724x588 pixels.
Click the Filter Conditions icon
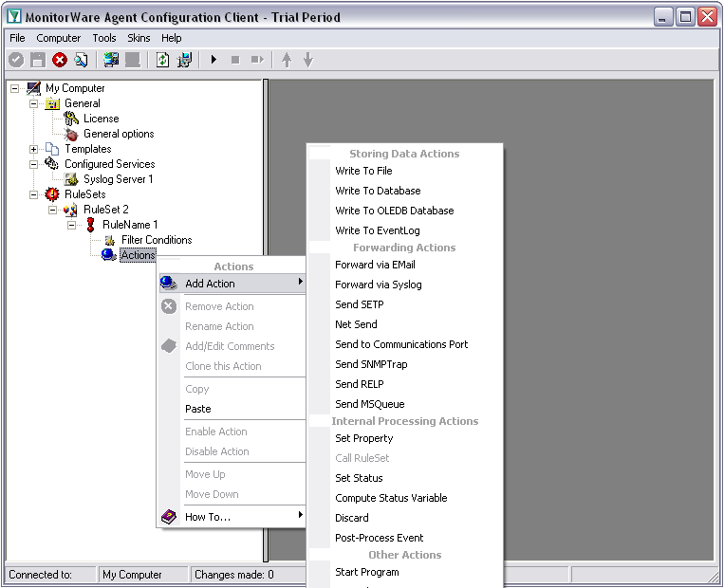[109, 240]
